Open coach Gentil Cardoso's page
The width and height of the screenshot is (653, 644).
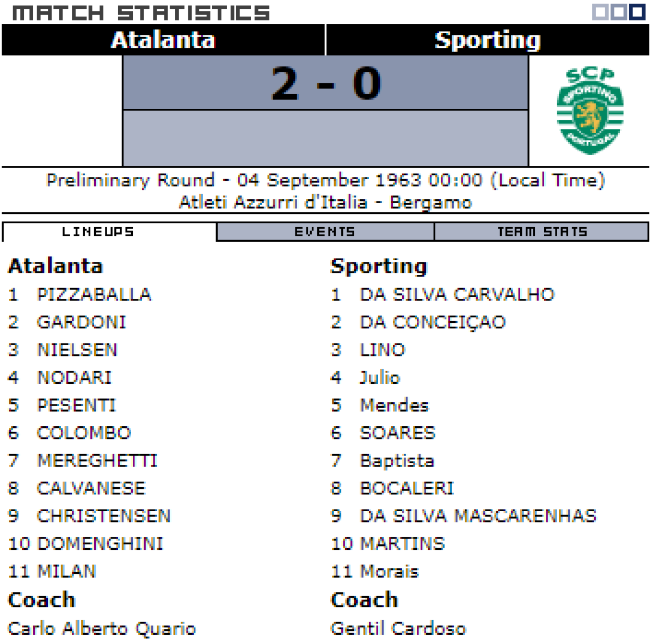click(398, 628)
